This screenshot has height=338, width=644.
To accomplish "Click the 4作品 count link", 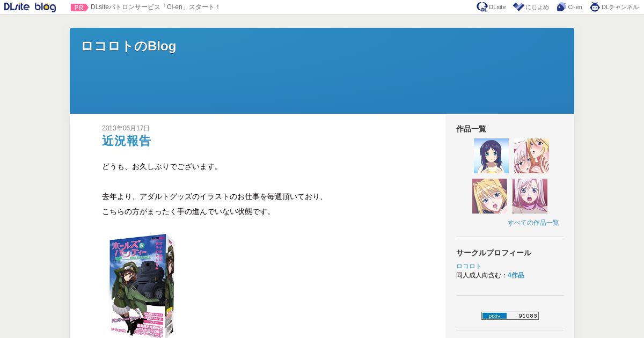I will (516, 275).
